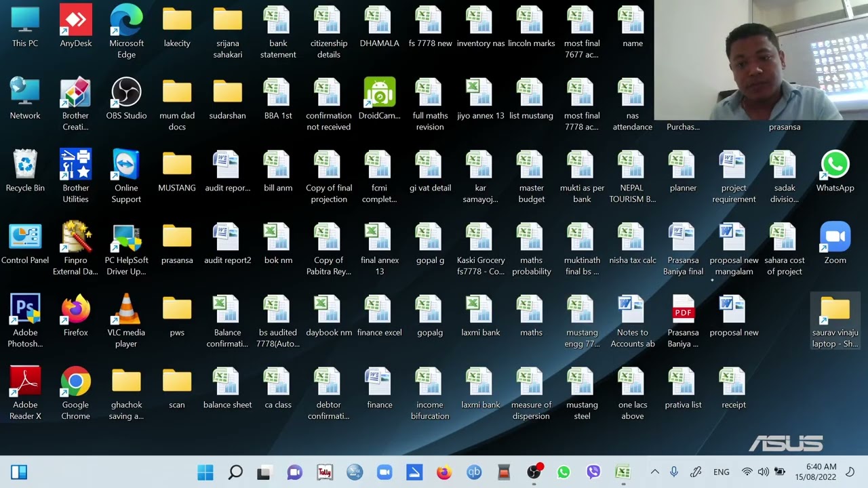
Task: Select the Notes to Accounts Word document
Action: 633,322
